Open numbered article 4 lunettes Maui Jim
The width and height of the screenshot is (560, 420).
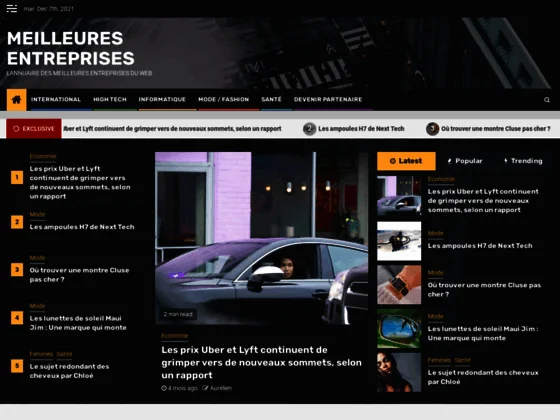tap(78, 323)
